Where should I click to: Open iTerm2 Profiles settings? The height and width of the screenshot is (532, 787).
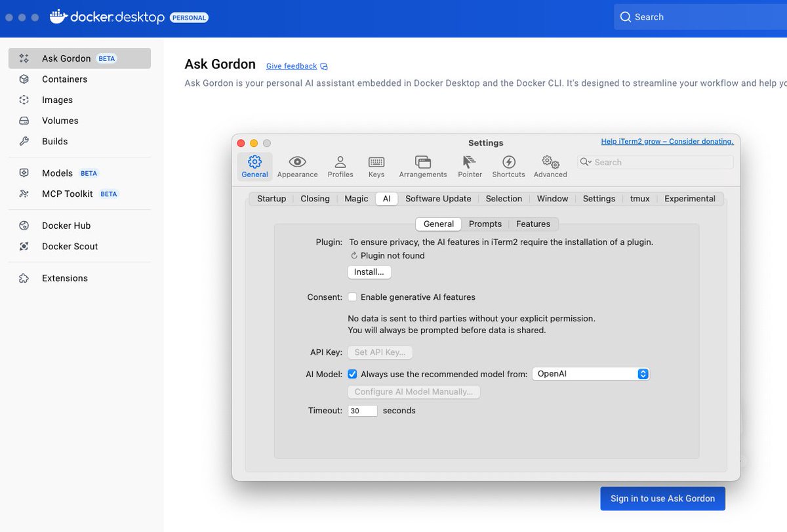click(x=340, y=166)
